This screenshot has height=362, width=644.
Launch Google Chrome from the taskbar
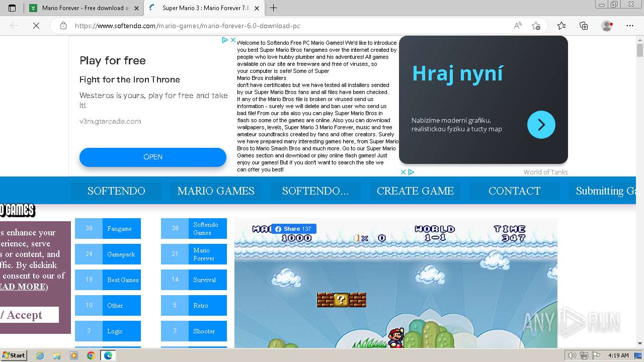point(91,355)
